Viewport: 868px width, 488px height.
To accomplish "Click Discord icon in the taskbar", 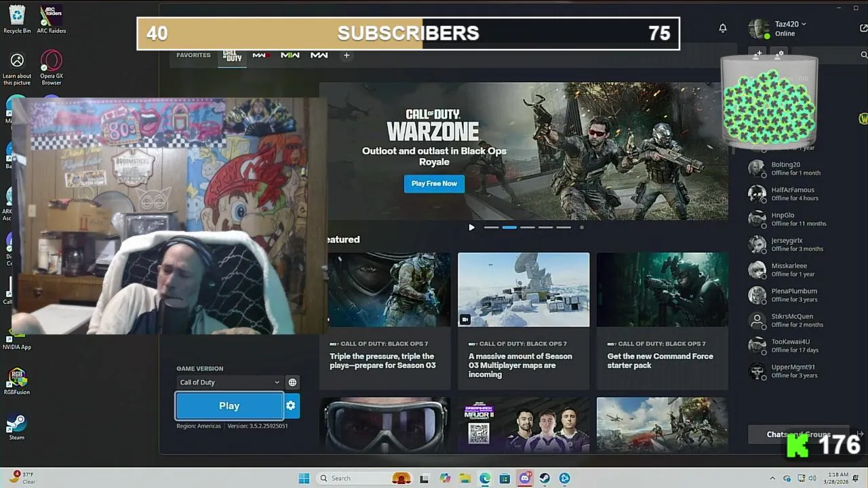I will coord(525,478).
